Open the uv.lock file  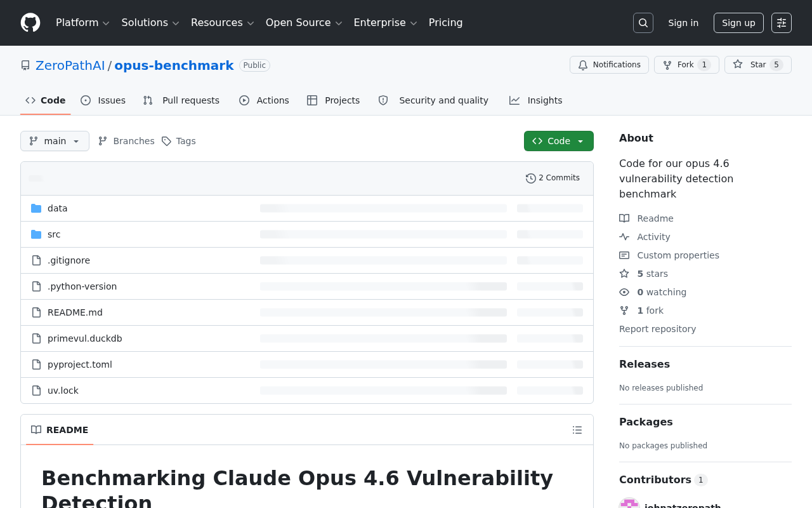tap(63, 391)
